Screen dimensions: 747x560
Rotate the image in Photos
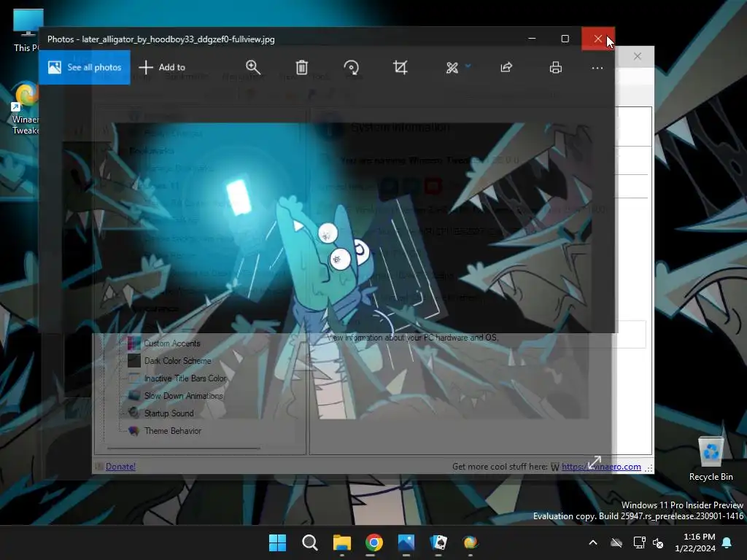[x=351, y=67]
